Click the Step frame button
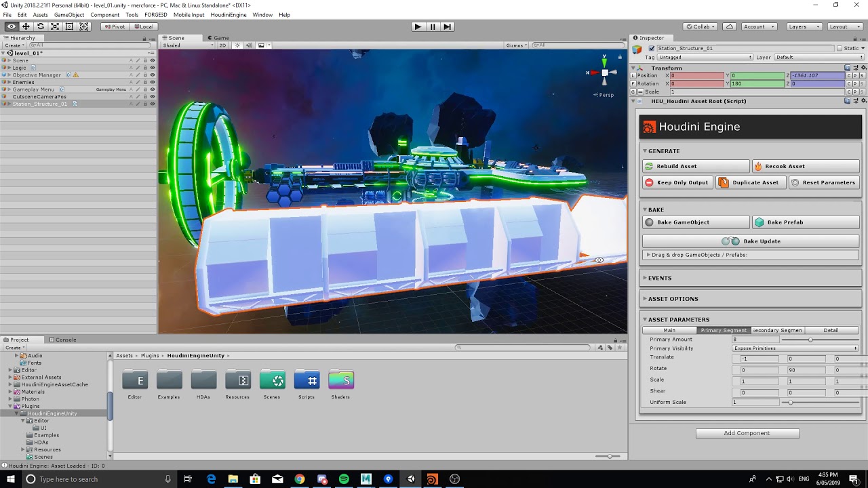 pos(447,26)
